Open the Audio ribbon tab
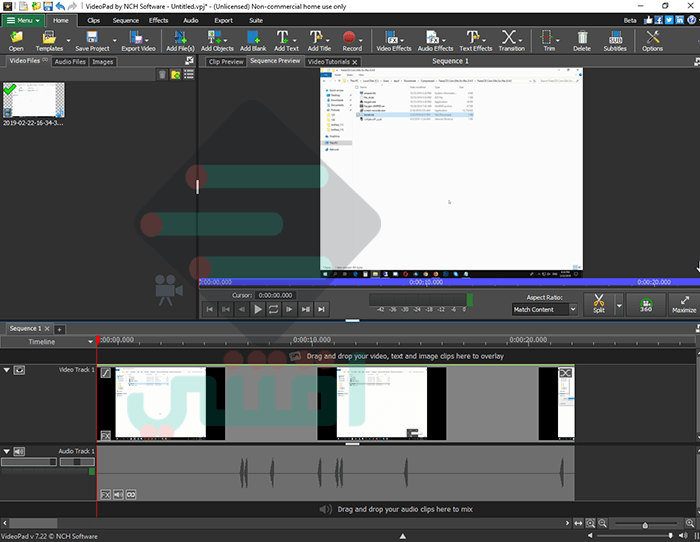 [x=191, y=20]
